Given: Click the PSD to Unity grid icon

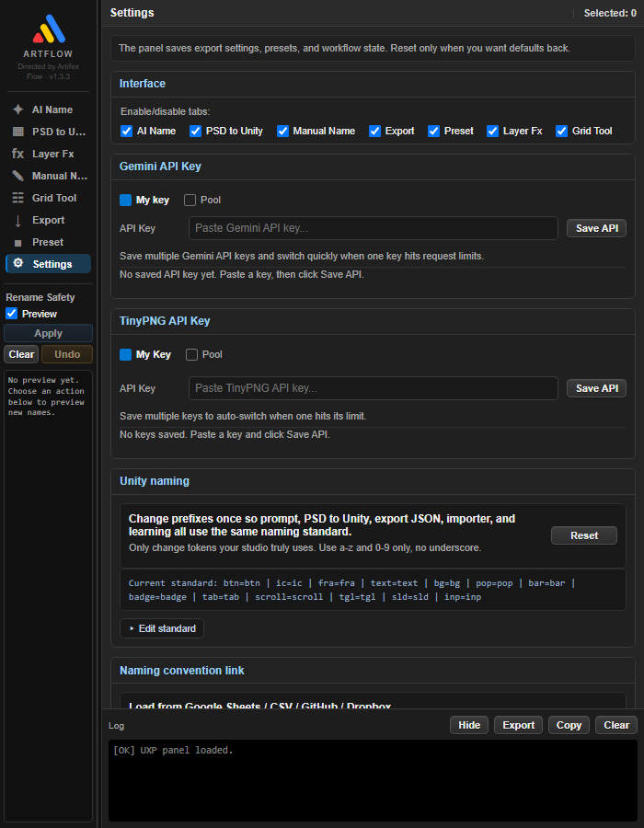Looking at the screenshot, I should click(x=18, y=132).
